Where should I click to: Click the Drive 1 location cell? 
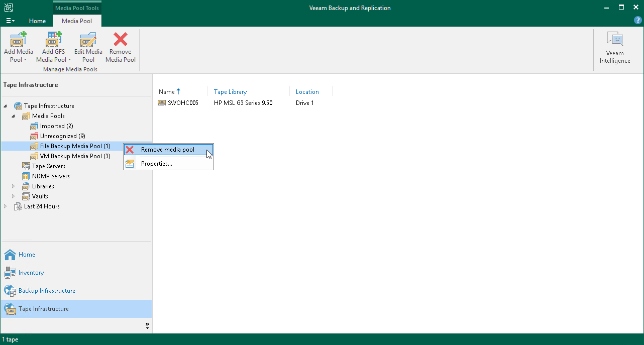coord(305,103)
